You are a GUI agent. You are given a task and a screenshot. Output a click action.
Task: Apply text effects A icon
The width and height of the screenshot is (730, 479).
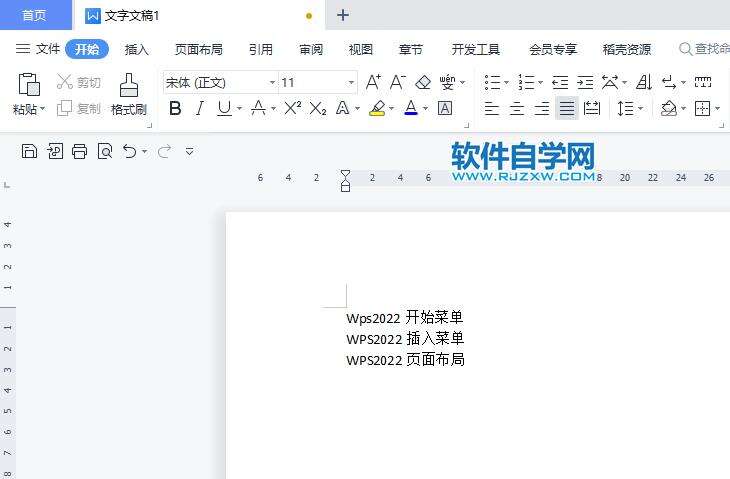[x=343, y=108]
